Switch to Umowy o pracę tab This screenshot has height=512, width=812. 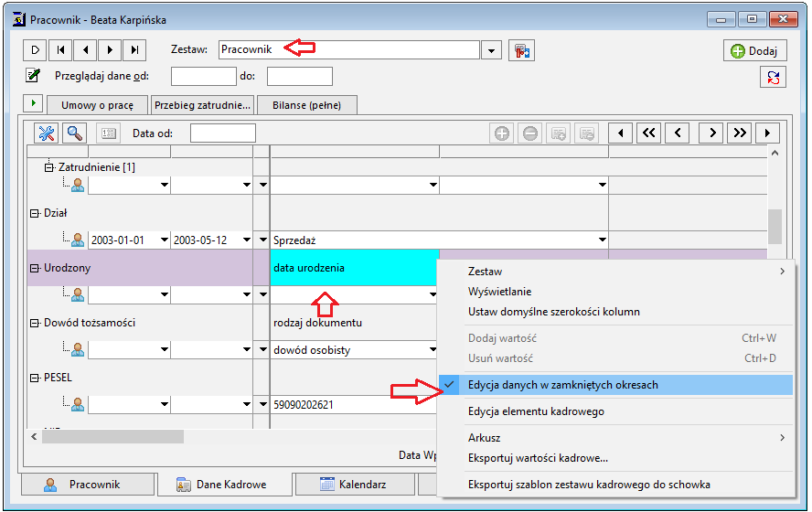[x=97, y=105]
